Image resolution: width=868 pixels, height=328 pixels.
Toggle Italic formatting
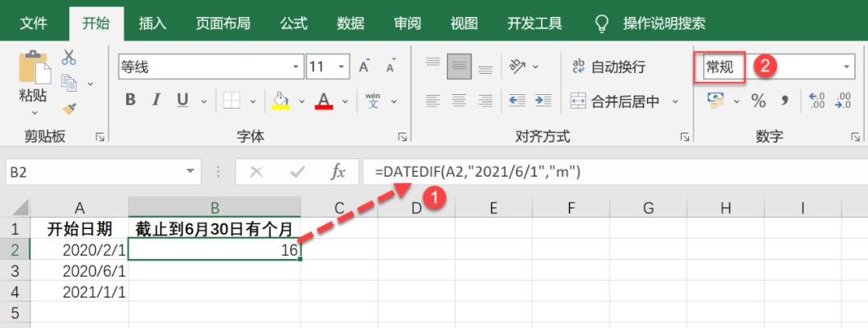pos(157,100)
